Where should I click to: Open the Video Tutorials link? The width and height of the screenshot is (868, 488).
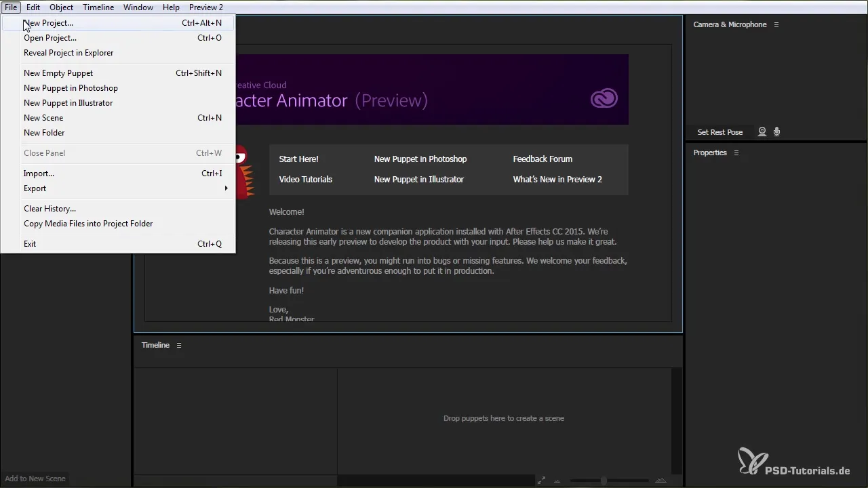point(306,180)
